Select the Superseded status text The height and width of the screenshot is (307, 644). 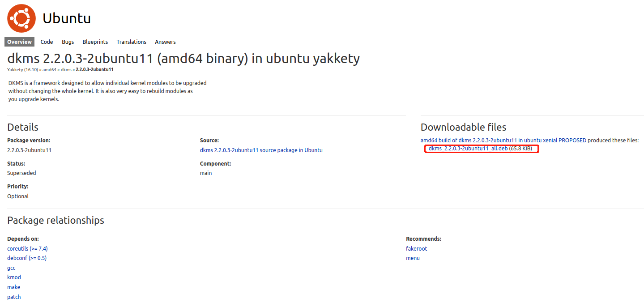pos(21,173)
